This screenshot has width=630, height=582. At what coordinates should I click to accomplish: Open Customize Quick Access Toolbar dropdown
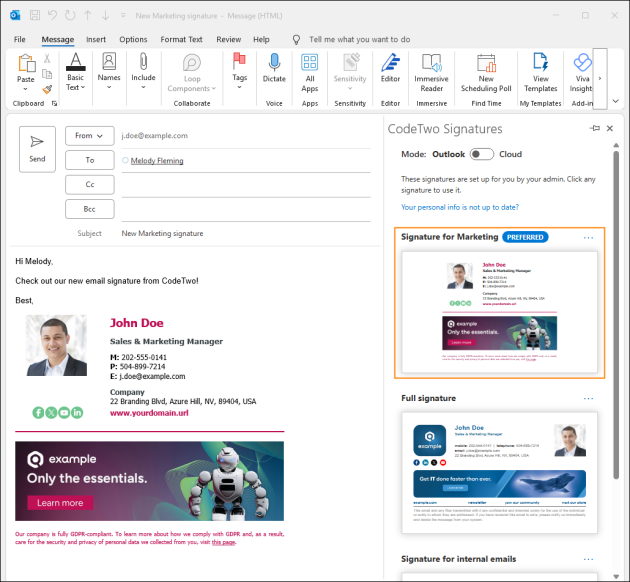pos(123,16)
